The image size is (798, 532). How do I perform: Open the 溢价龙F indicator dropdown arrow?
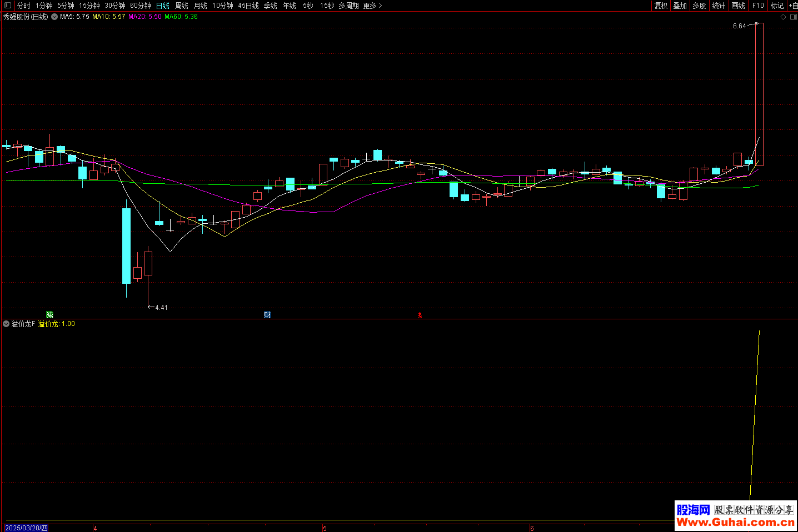click(x=6, y=324)
